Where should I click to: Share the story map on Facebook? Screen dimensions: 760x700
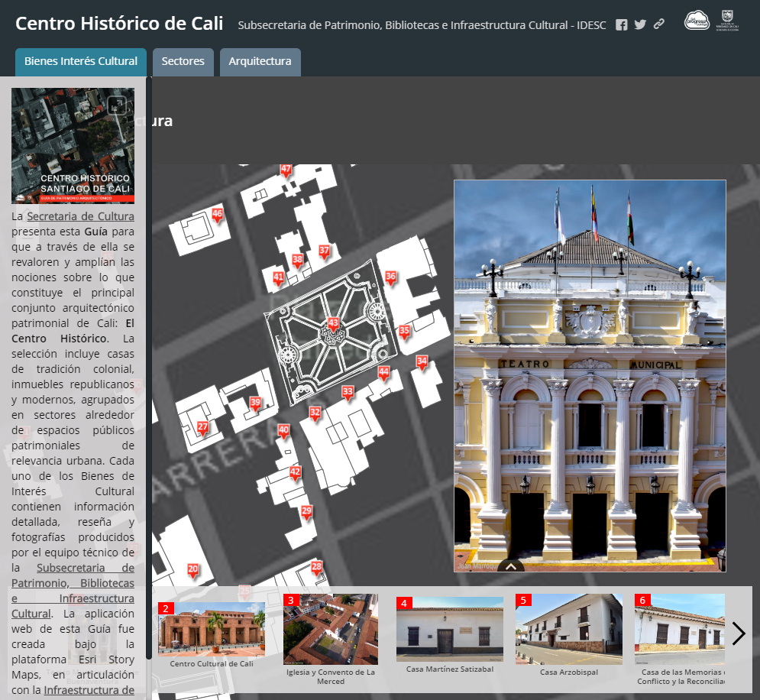[622, 24]
